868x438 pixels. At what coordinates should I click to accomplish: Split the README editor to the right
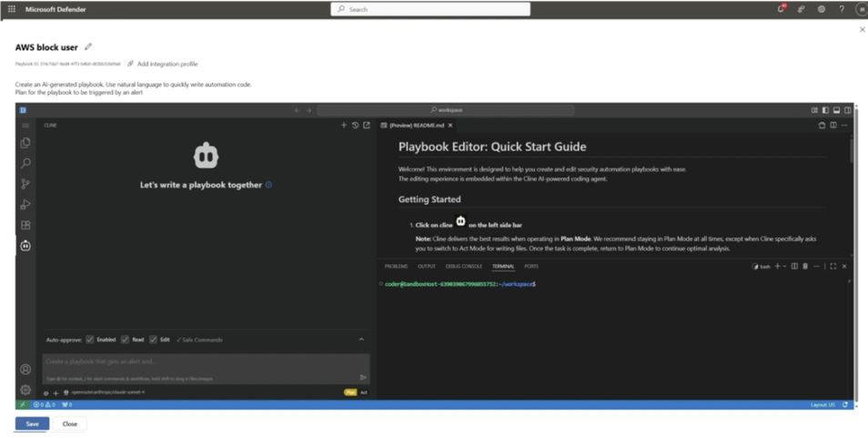coord(833,125)
